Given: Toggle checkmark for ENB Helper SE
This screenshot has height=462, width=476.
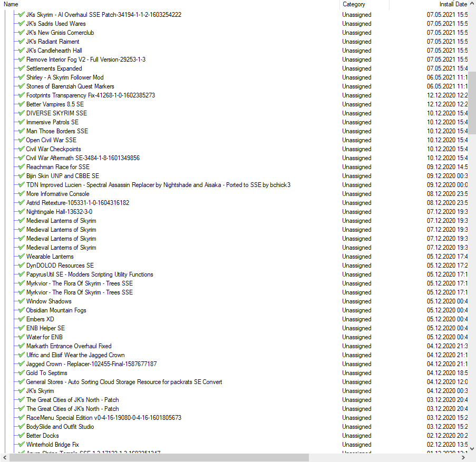Looking at the screenshot, I should 21,328.
